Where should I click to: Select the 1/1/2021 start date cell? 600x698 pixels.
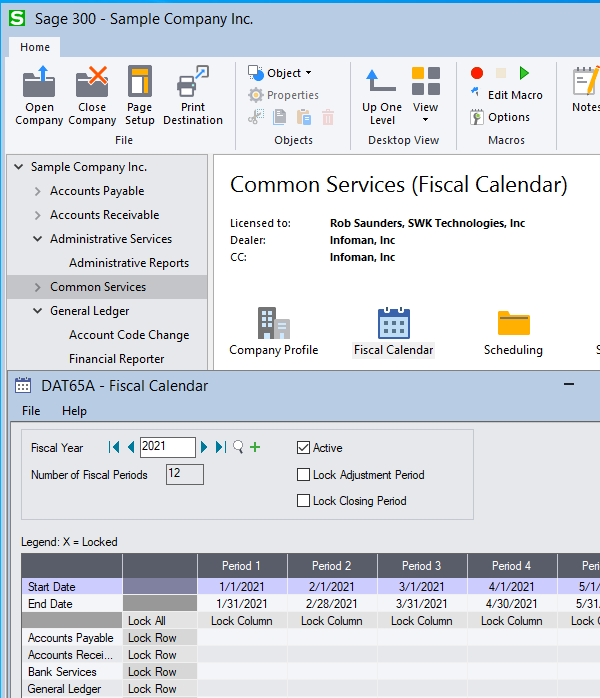pos(242,586)
